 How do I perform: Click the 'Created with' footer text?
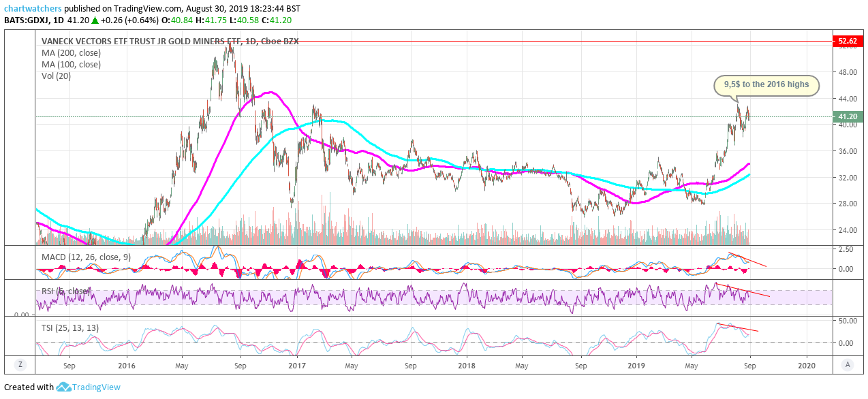tap(29, 387)
